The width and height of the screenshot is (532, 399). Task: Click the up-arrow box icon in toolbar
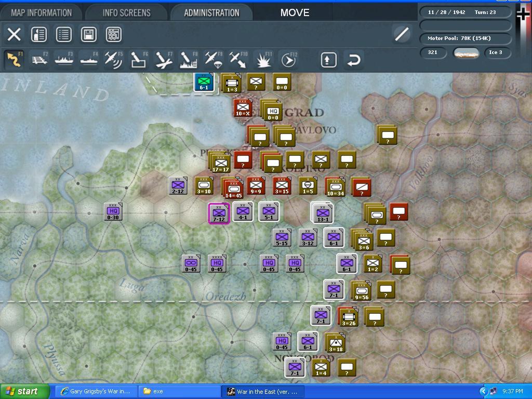pyautogui.click(x=328, y=60)
